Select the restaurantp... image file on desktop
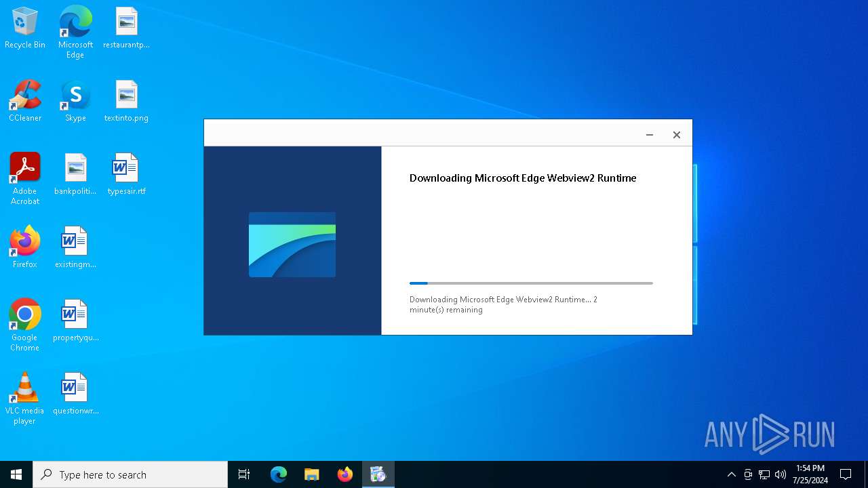 click(x=126, y=28)
